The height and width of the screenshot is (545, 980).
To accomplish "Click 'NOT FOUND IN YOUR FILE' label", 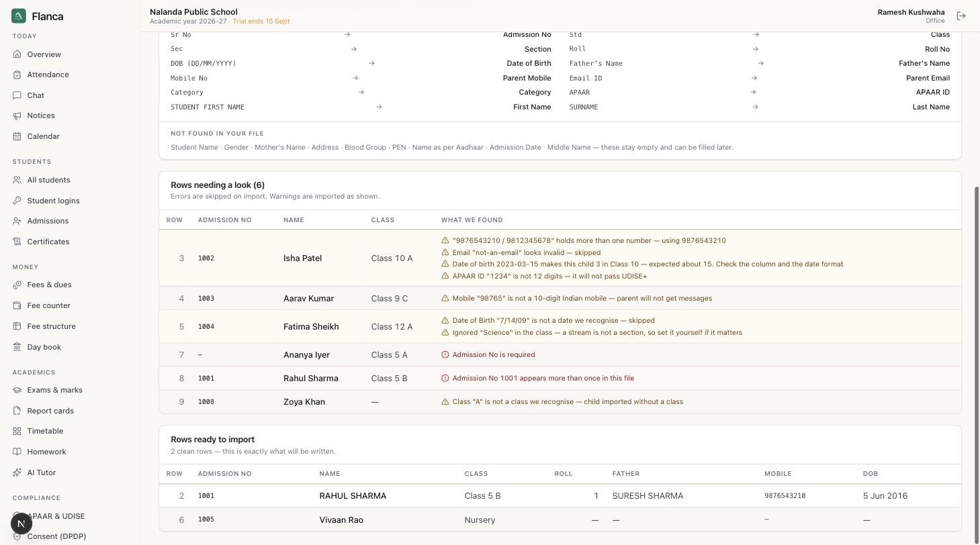I will coord(217,134).
